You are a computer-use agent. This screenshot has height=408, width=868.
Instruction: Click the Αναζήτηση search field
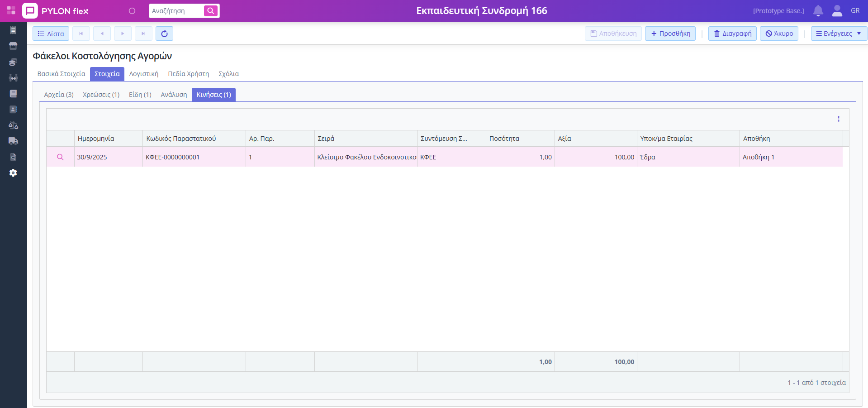(x=176, y=11)
